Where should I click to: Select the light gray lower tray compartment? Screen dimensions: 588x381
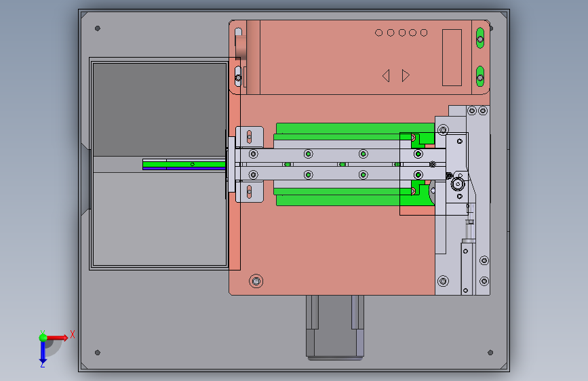click(160, 219)
